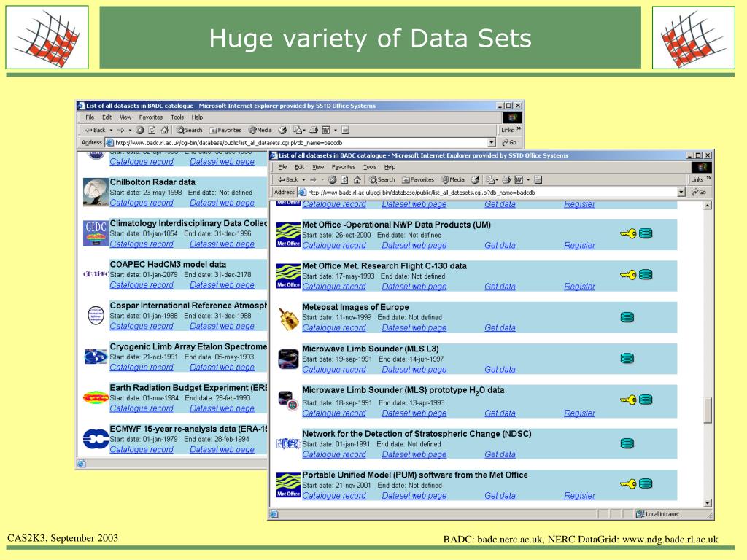Click Back button in front browser window
This screenshot has width=747, height=560.
point(288,179)
